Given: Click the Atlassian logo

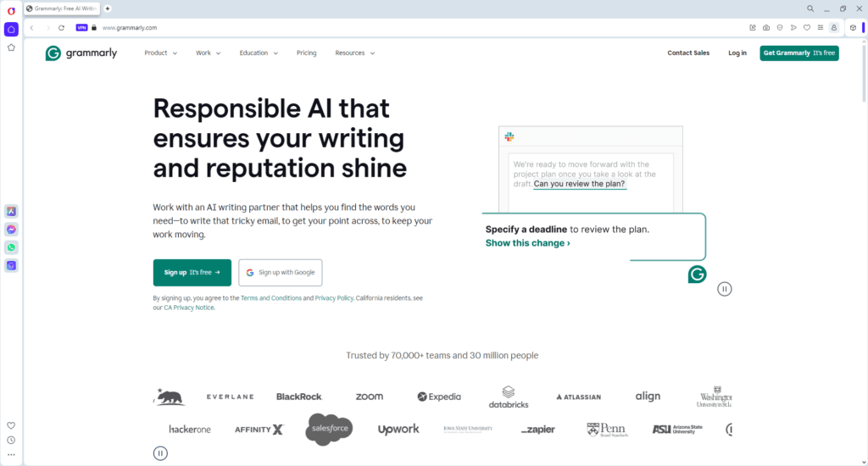Looking at the screenshot, I should click(578, 397).
